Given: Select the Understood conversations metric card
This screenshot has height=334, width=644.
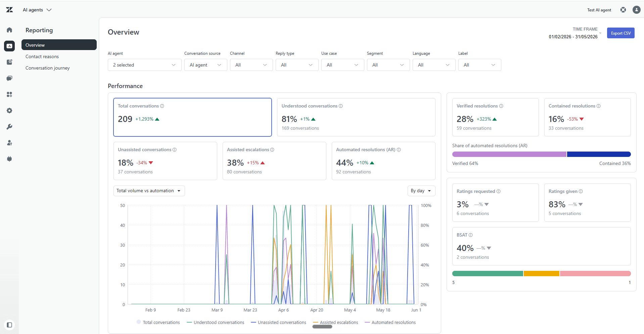Looking at the screenshot, I should [356, 117].
